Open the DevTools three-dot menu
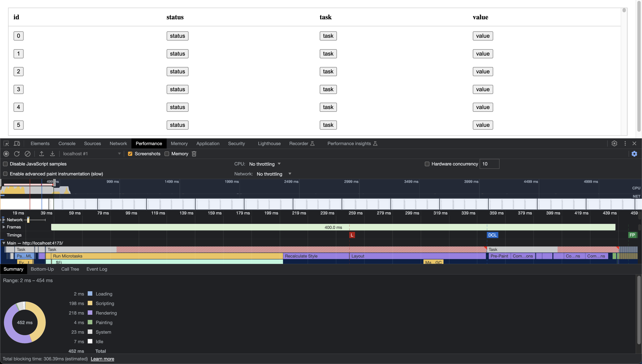The image size is (642, 364). pyautogui.click(x=625, y=143)
